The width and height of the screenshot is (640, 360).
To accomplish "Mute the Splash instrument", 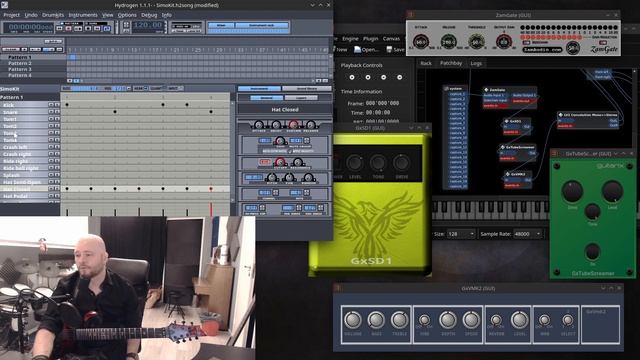I will click(x=51, y=175).
